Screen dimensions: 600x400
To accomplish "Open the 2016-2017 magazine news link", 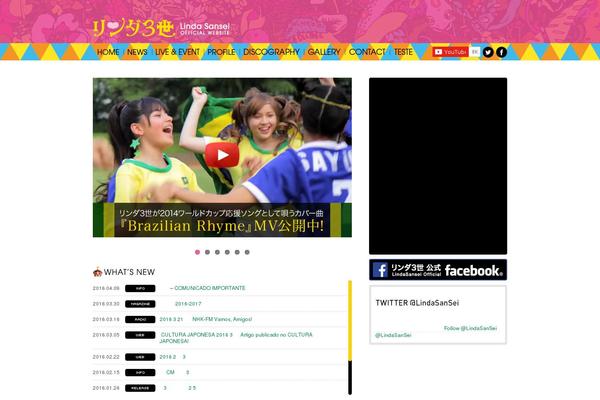I will tap(188, 304).
